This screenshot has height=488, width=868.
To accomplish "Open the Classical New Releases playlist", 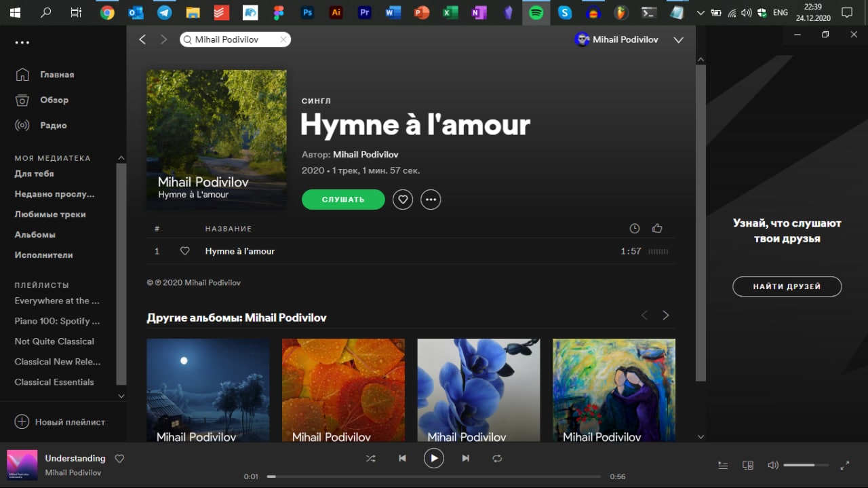I will (x=58, y=362).
